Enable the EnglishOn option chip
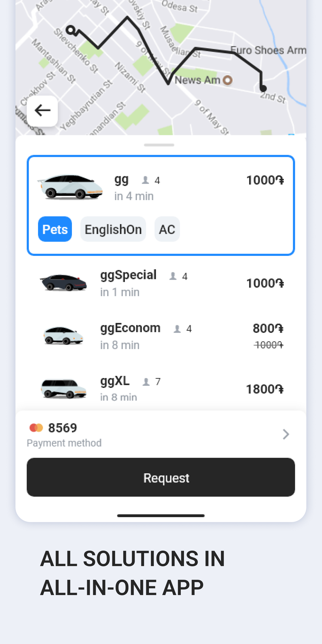Screen dimensions: 322x644 tap(113, 229)
